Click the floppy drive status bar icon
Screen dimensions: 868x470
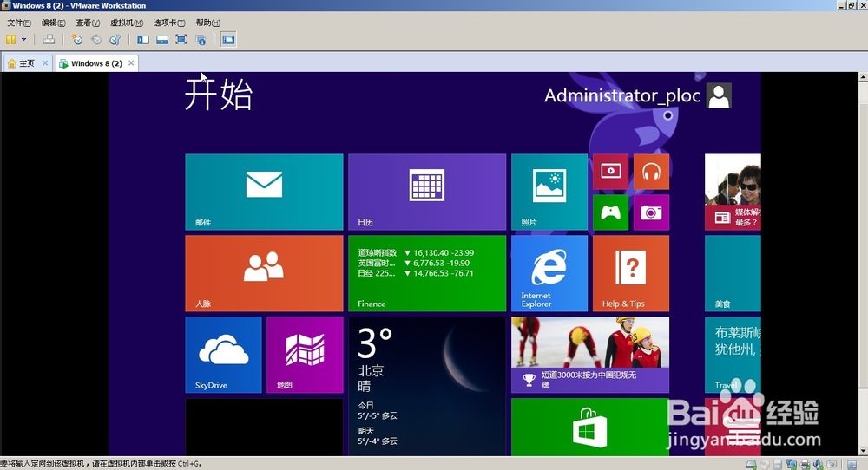(x=777, y=465)
